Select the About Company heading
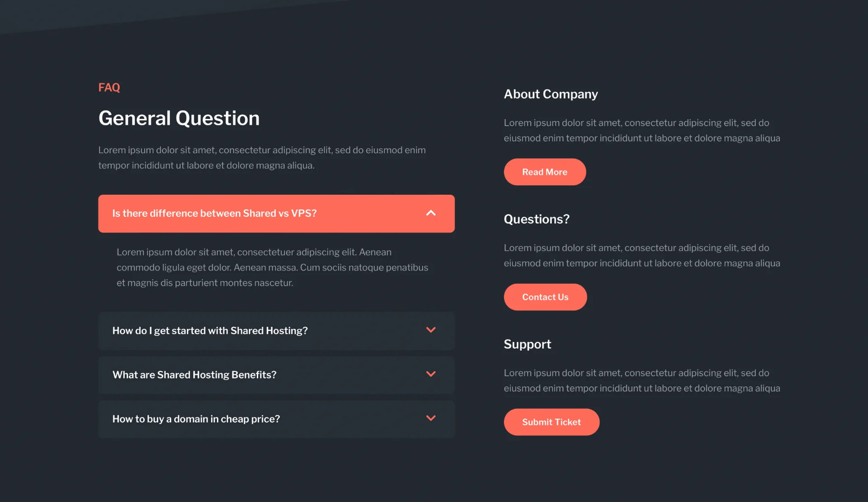Image resolution: width=868 pixels, height=502 pixels. click(x=551, y=94)
